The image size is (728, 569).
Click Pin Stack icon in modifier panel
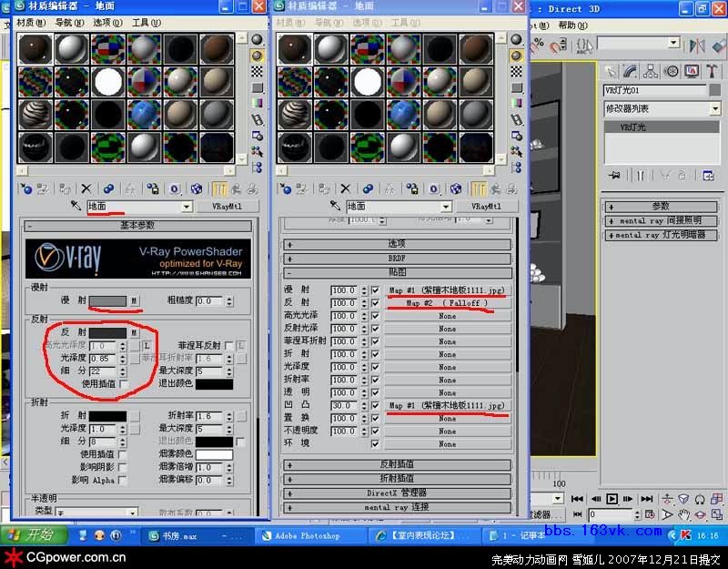click(x=614, y=176)
